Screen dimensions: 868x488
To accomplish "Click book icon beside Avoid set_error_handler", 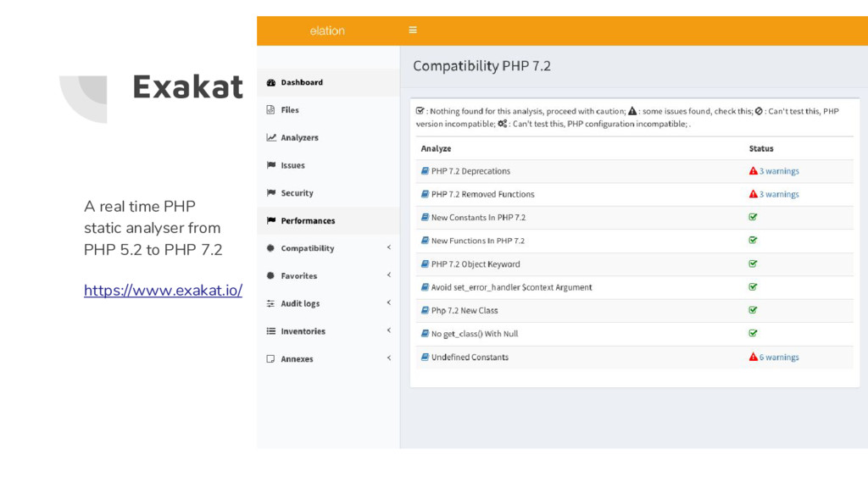I will coord(425,287).
